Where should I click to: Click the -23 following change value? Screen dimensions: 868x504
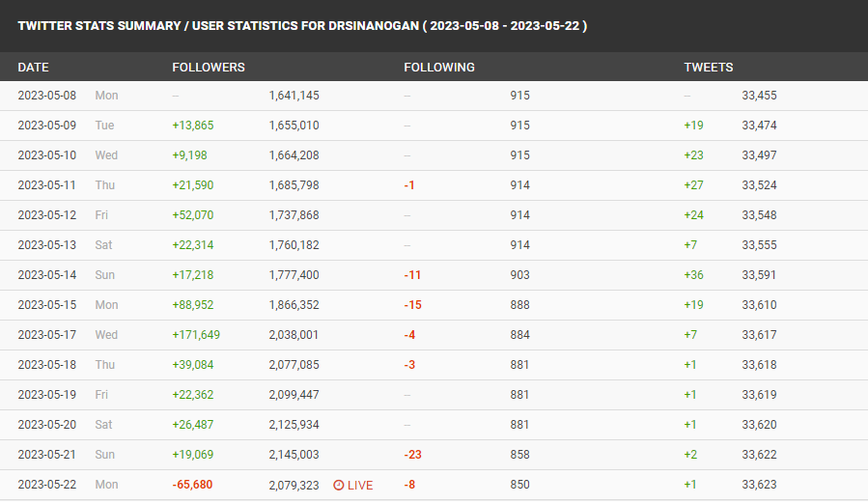click(x=413, y=455)
